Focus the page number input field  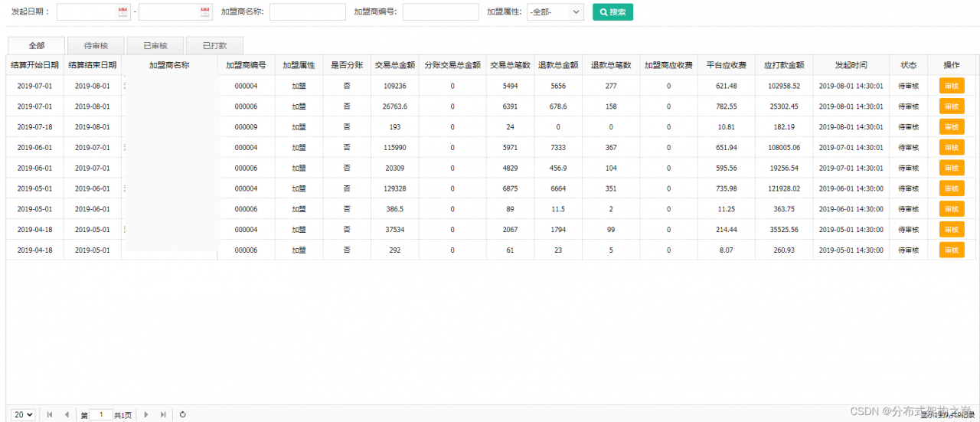101,414
